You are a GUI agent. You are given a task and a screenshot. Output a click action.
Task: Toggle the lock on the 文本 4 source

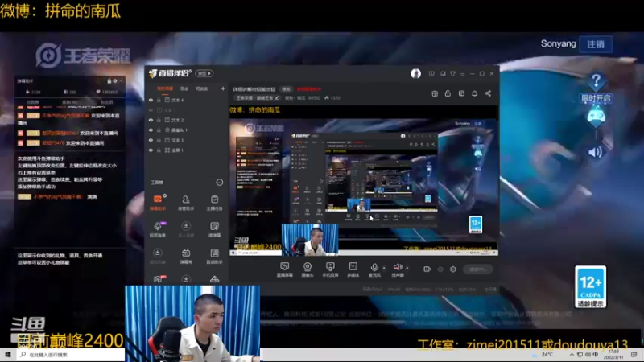tap(159, 100)
